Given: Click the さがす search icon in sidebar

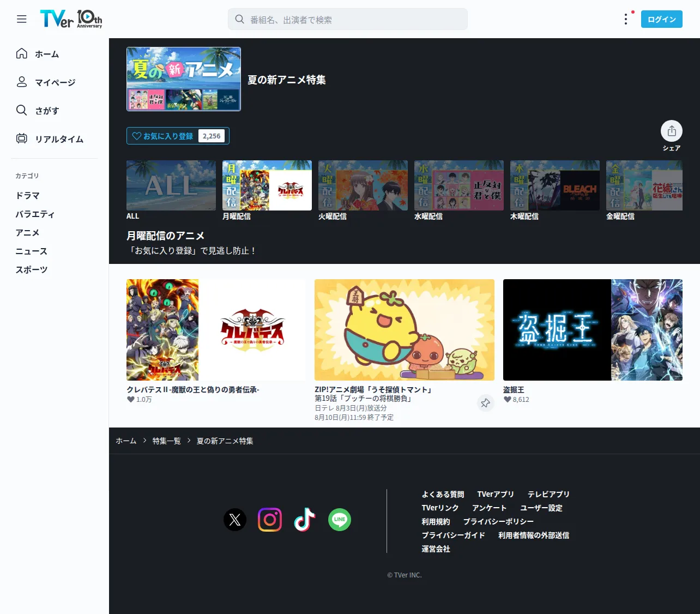Looking at the screenshot, I should pos(22,110).
